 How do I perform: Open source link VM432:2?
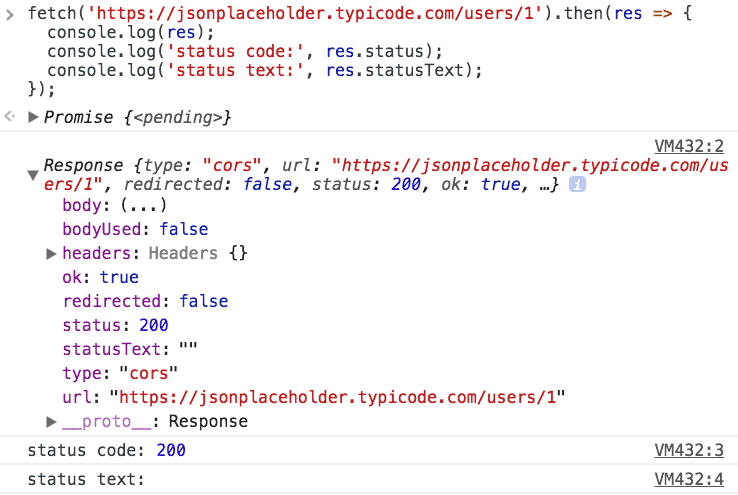(x=688, y=145)
